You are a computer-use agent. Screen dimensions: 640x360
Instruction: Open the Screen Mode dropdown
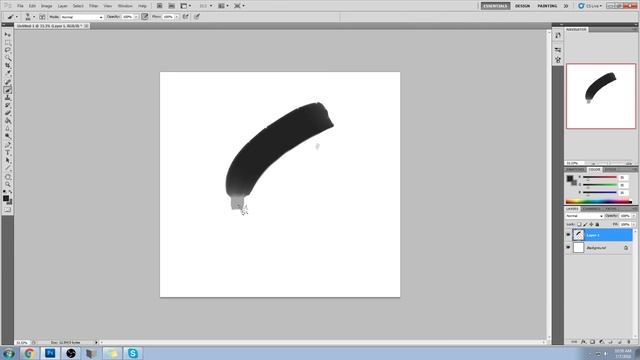[240, 6]
